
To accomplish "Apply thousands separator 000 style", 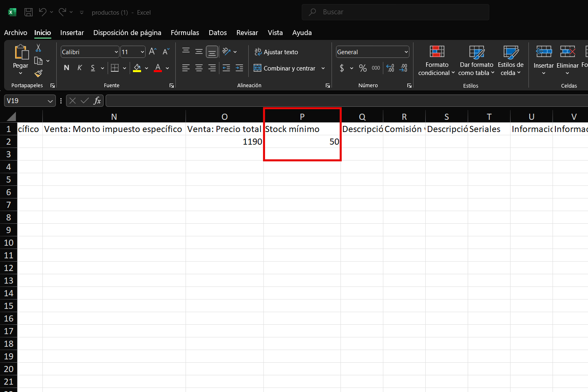I will [376, 68].
